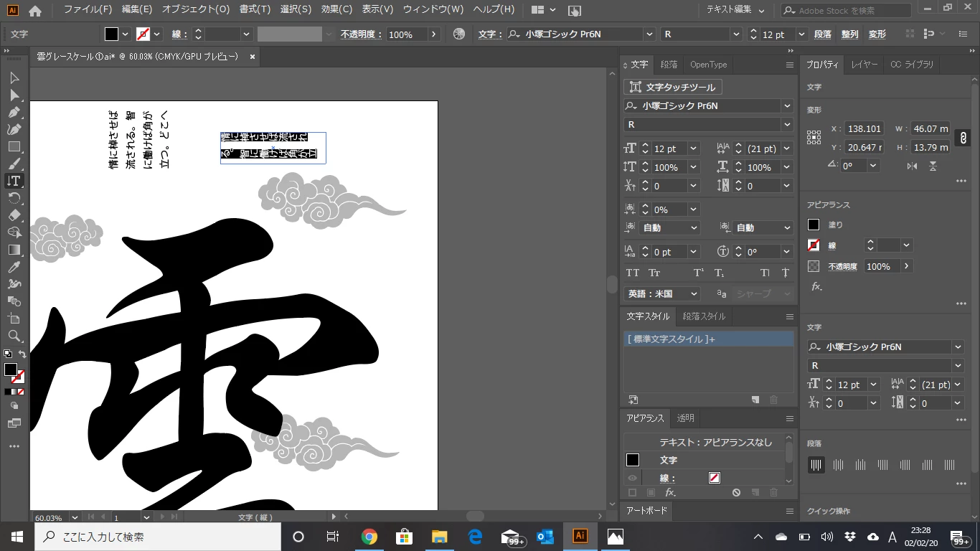Click 整列 in the control bar
Screen dimensions: 980x551
pyautogui.click(x=849, y=34)
